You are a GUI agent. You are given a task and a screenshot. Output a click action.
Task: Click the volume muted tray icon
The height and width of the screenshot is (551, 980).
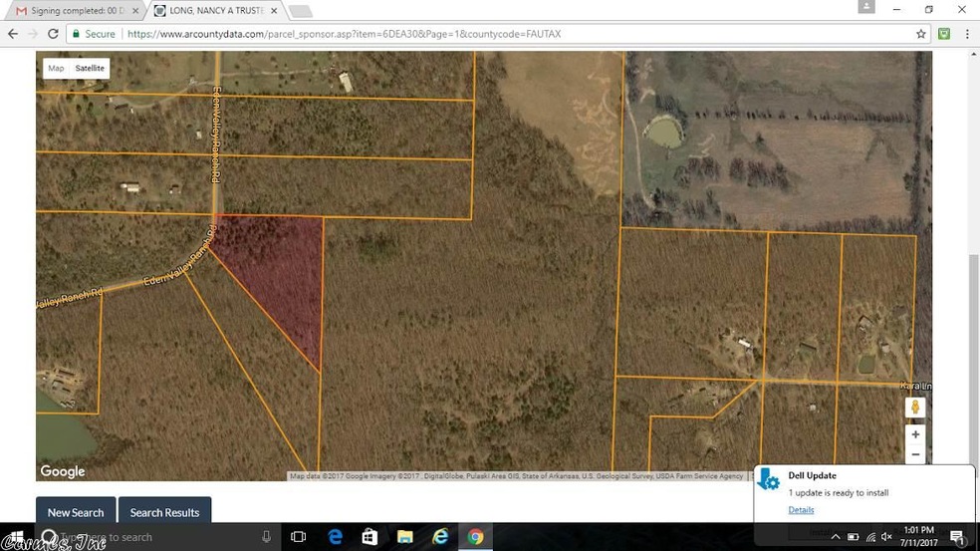(886, 537)
